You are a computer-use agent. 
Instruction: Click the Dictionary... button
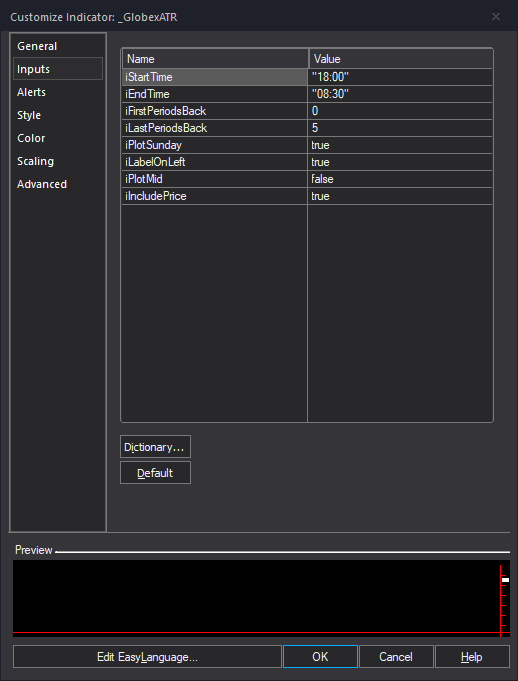tap(155, 447)
